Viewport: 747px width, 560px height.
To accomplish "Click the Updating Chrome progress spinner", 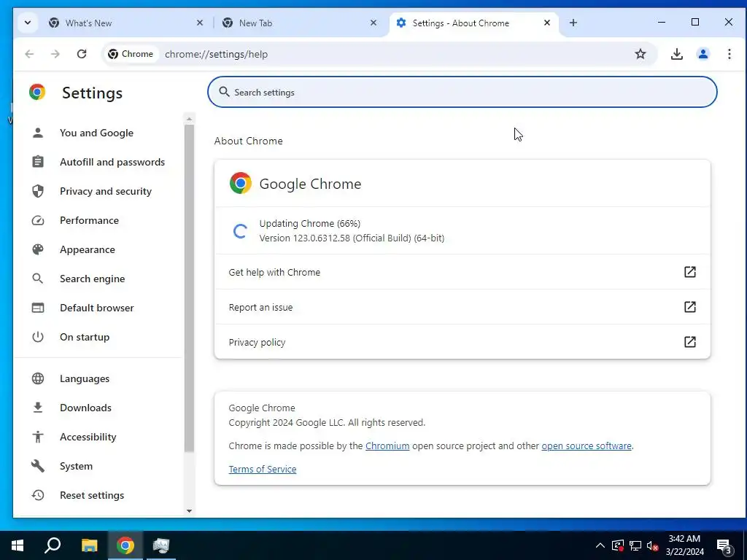I will click(x=240, y=231).
